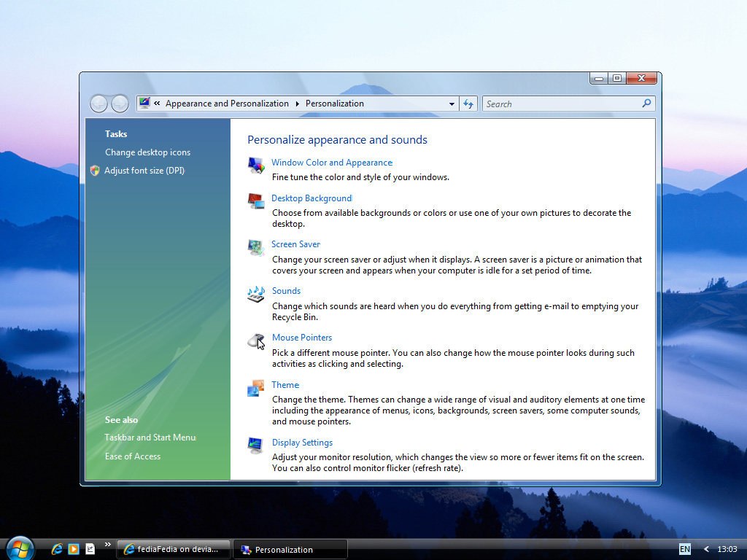The width and height of the screenshot is (747, 560).
Task: Launch Internet Explorer from Quick Launch
Action: tap(57, 549)
